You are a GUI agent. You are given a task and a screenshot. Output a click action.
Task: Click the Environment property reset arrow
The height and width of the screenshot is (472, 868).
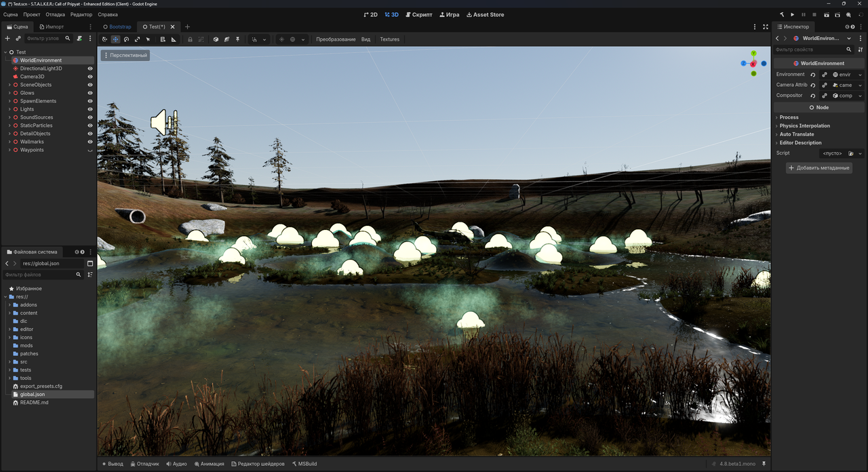pos(813,75)
